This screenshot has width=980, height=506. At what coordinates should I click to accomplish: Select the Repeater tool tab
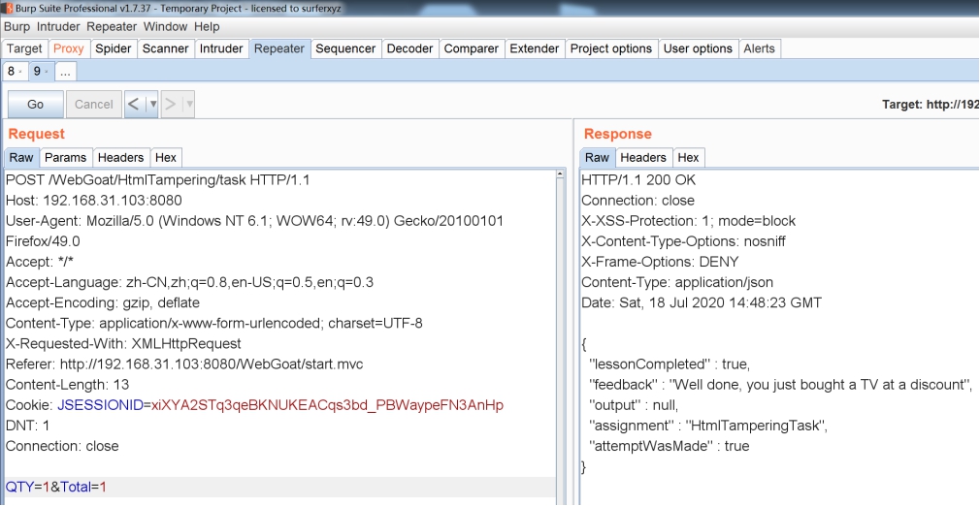[x=278, y=48]
